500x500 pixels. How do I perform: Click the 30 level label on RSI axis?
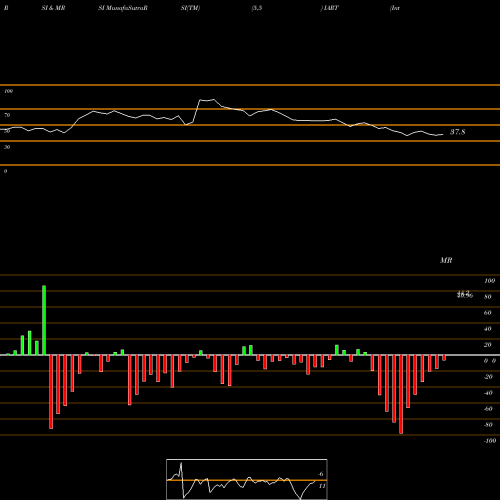click(x=7, y=147)
